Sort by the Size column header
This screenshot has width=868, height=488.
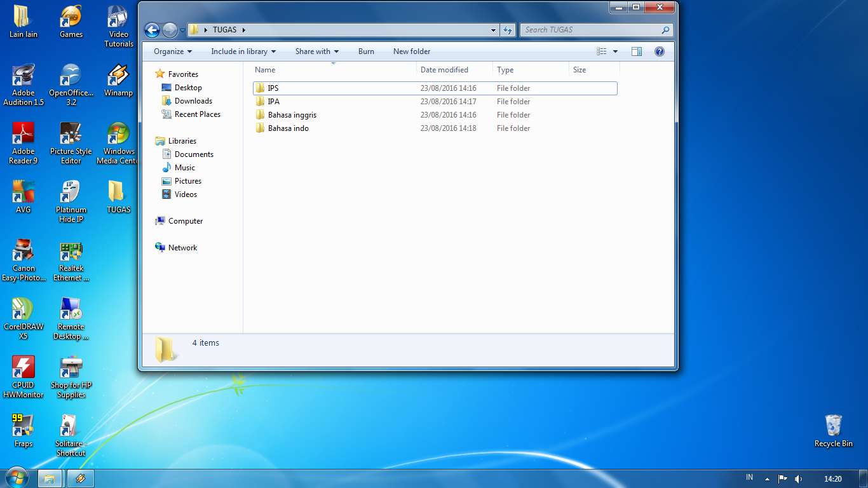[x=594, y=70]
